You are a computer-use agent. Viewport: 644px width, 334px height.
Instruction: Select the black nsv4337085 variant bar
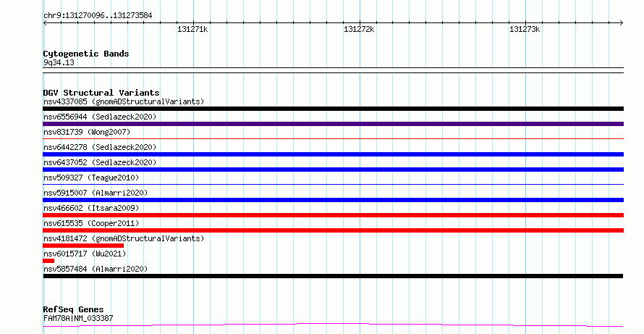point(333,109)
